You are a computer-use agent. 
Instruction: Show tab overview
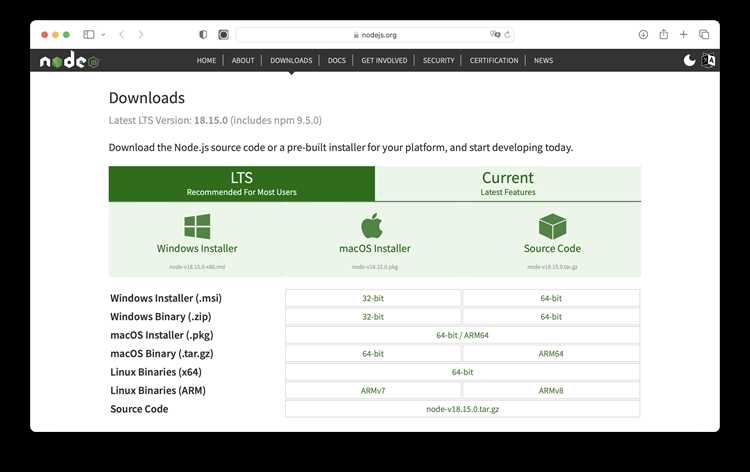click(704, 34)
